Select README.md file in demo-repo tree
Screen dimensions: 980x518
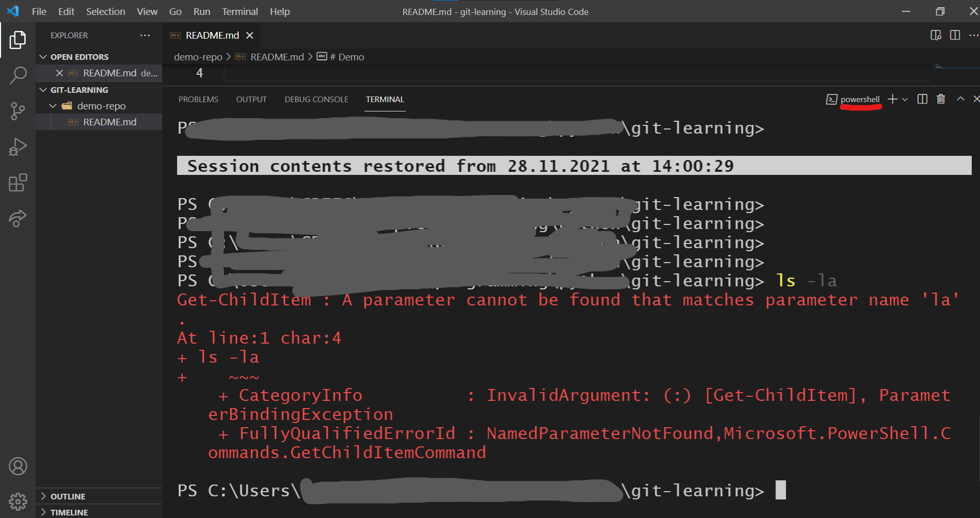99,122
